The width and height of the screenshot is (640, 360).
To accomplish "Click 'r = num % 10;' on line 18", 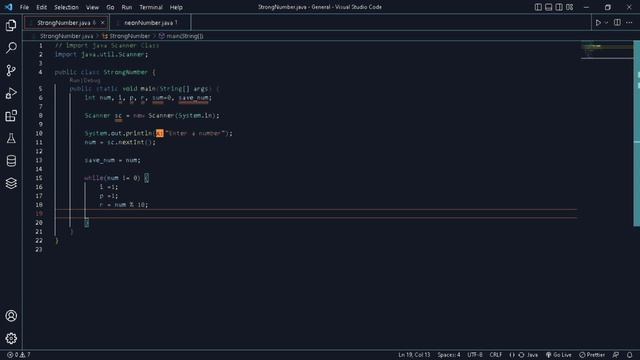I will 124,204.
